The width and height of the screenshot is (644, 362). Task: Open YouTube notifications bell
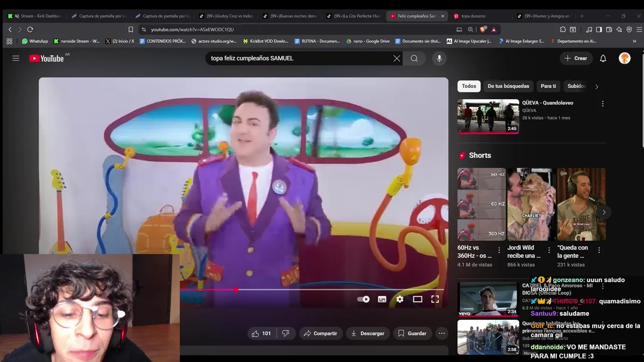point(603,58)
